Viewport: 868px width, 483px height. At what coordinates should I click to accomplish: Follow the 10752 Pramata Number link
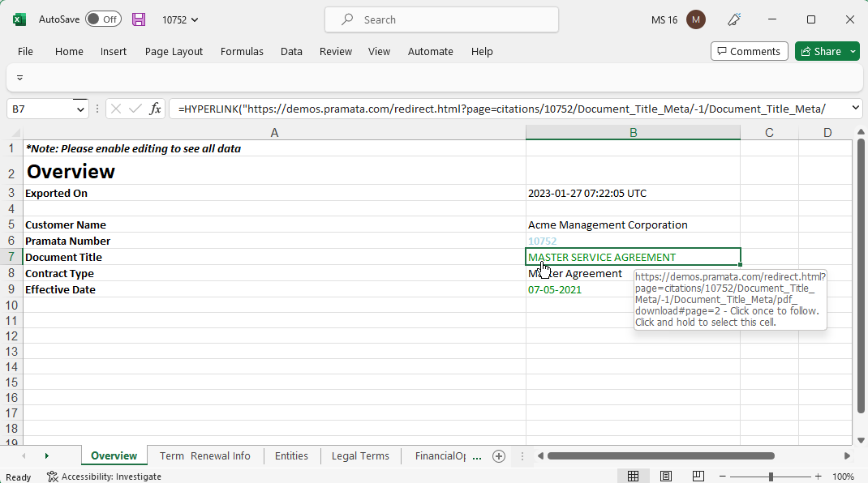(x=542, y=241)
